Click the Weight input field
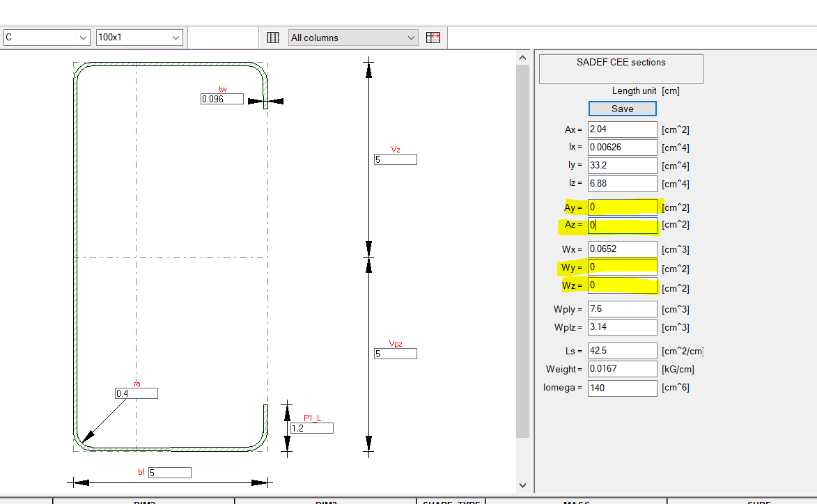This screenshot has height=504, width=817. click(x=622, y=369)
